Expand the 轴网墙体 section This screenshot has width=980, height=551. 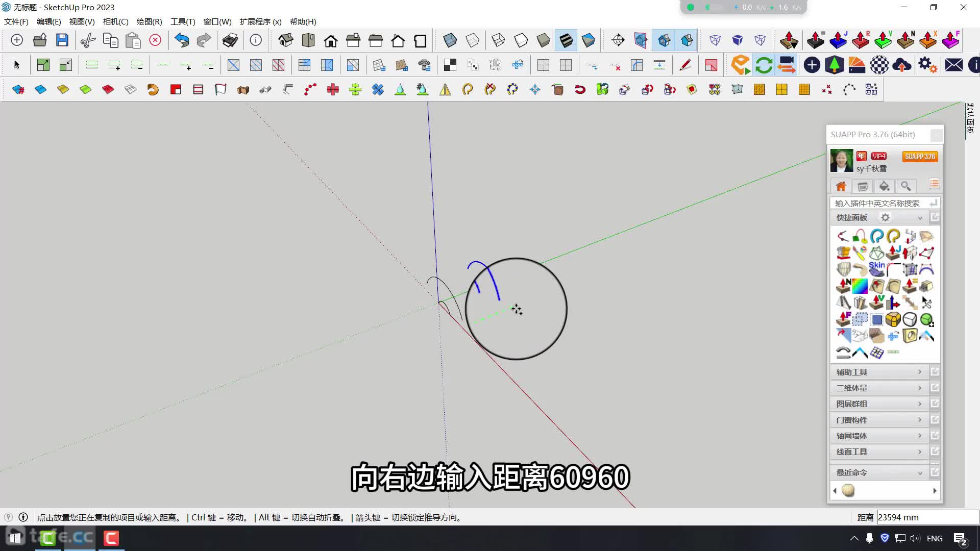879,436
